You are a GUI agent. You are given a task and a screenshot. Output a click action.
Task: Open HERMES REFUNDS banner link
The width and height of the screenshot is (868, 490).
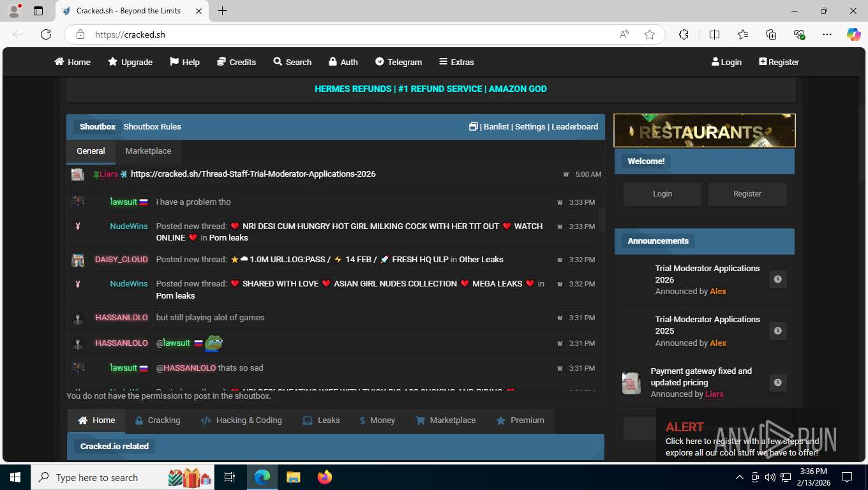431,89
